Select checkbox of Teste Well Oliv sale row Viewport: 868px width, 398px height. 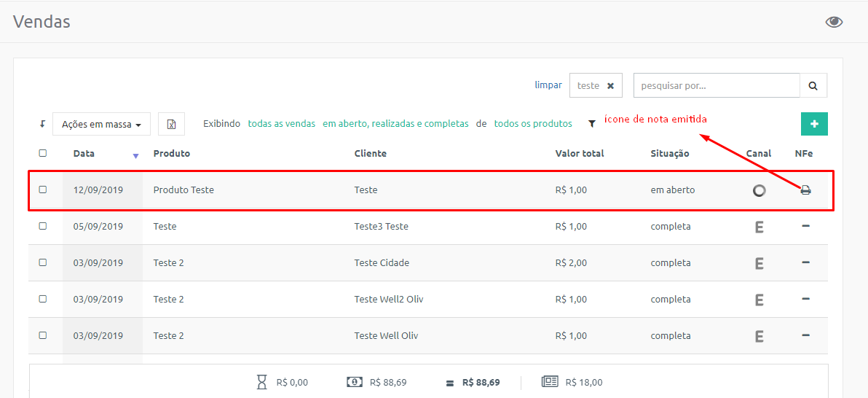(x=43, y=335)
